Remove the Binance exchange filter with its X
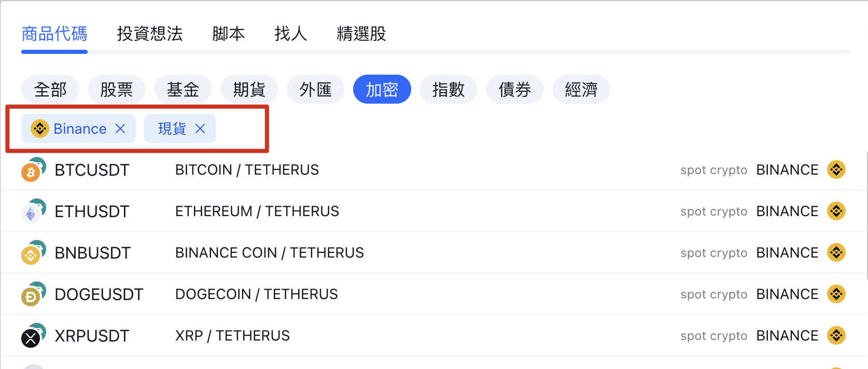 tap(120, 129)
